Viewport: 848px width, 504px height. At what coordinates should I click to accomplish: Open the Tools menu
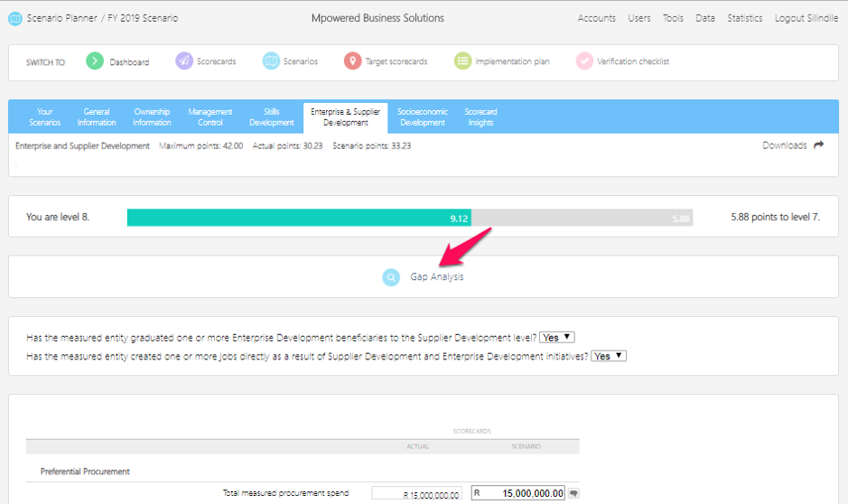674,18
